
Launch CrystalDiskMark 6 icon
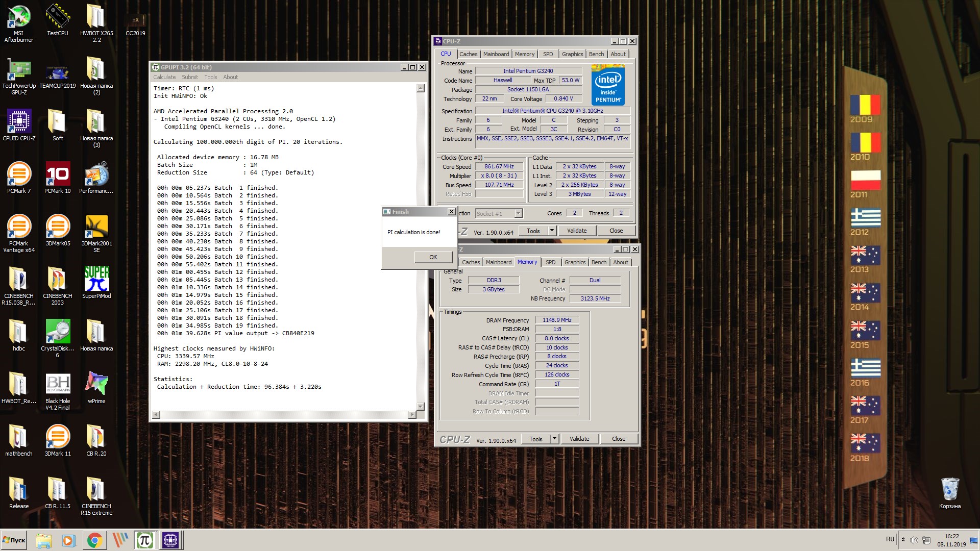58,338
